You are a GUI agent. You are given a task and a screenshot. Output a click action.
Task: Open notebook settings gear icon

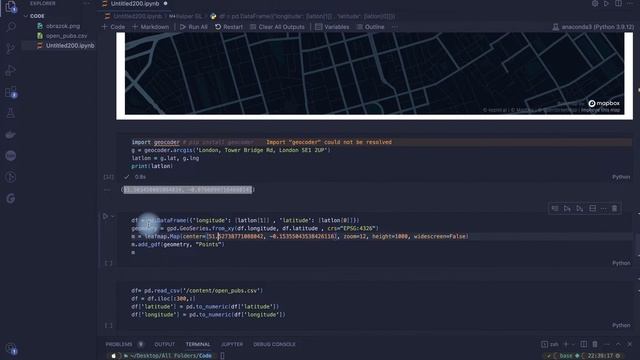[595, 4]
